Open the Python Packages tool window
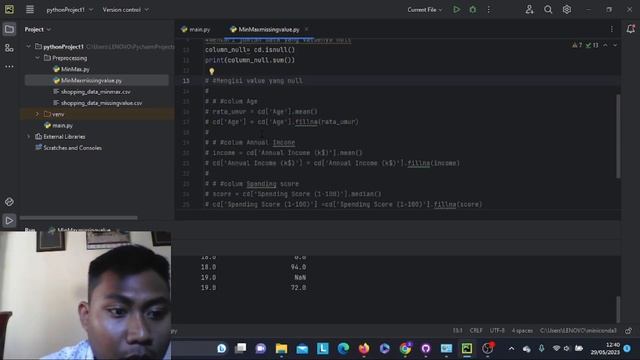 click(x=9, y=202)
